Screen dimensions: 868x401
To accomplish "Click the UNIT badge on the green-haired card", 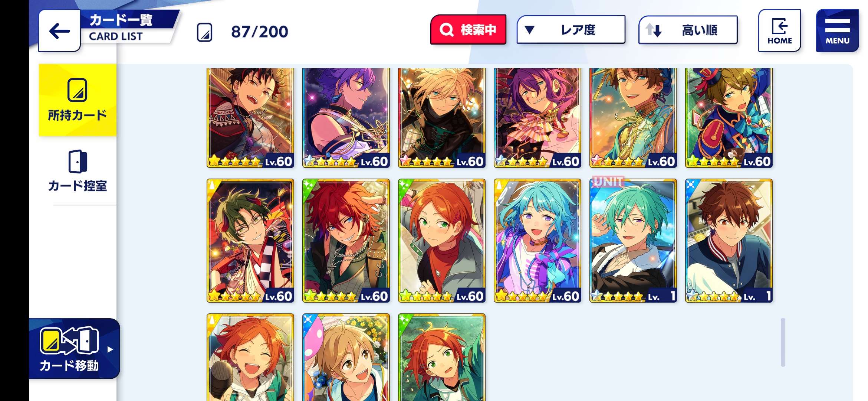I will click(x=608, y=182).
